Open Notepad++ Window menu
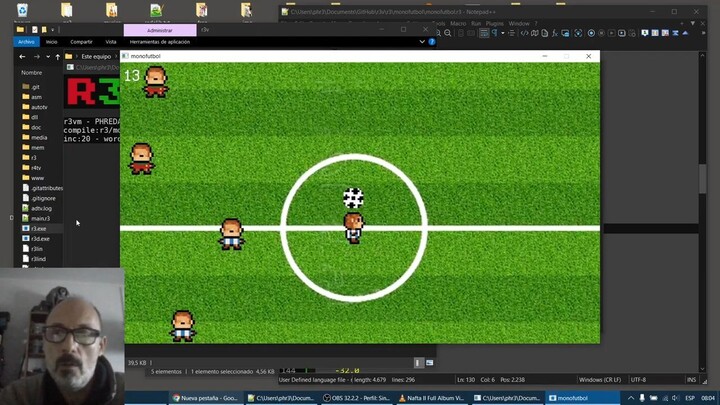 point(519,23)
